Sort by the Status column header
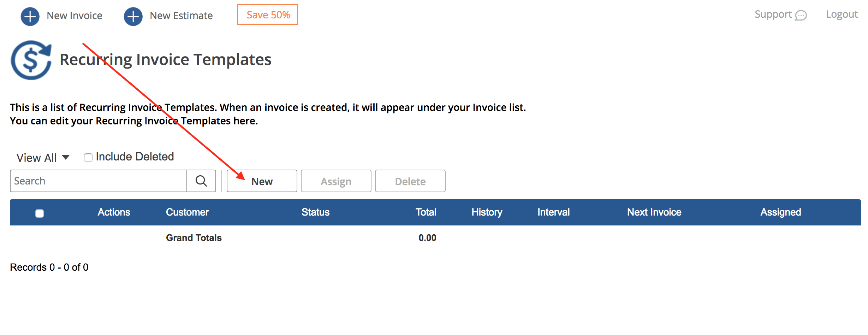Viewport: 868px width, 335px height. click(x=315, y=212)
